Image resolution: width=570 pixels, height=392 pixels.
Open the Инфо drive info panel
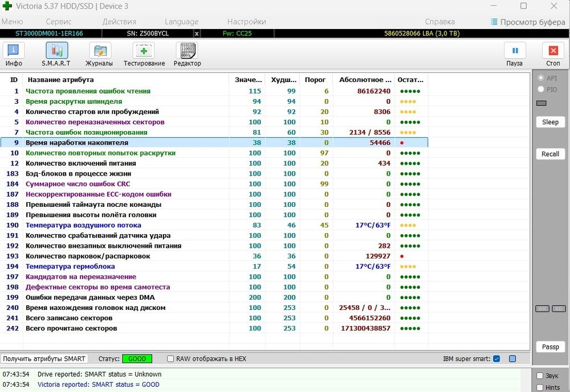(x=14, y=54)
